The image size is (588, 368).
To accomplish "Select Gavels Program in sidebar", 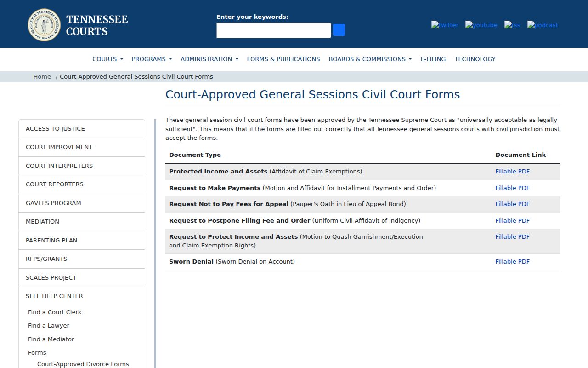I will 82,203.
